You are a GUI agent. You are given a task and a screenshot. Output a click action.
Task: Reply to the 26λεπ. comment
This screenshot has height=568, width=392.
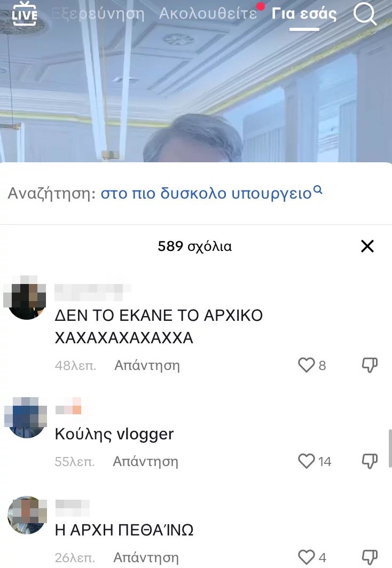click(x=146, y=557)
